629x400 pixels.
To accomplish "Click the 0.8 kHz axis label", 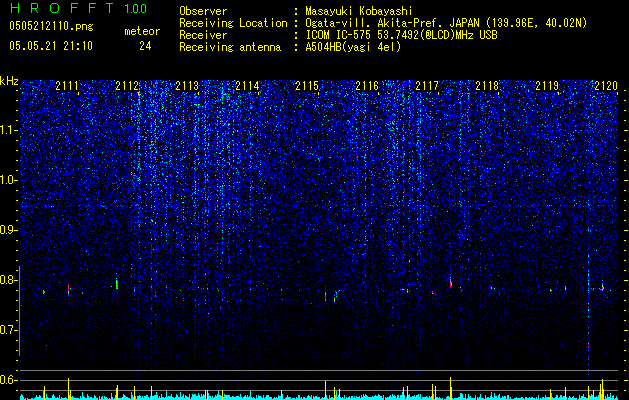I will click(x=7, y=280).
